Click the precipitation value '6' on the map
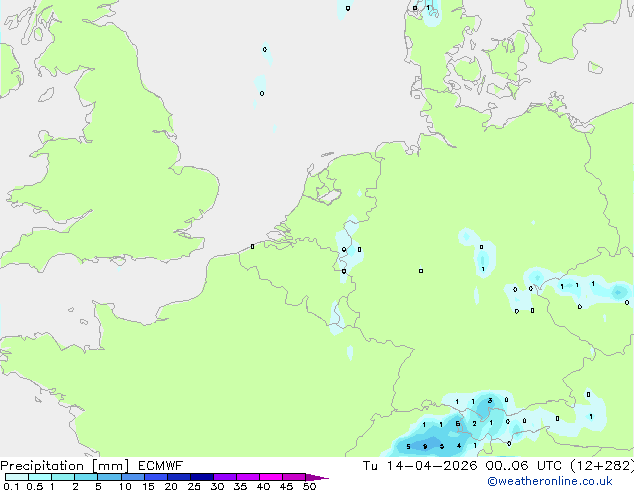Viewport: 634px width, 490px height. (458, 424)
